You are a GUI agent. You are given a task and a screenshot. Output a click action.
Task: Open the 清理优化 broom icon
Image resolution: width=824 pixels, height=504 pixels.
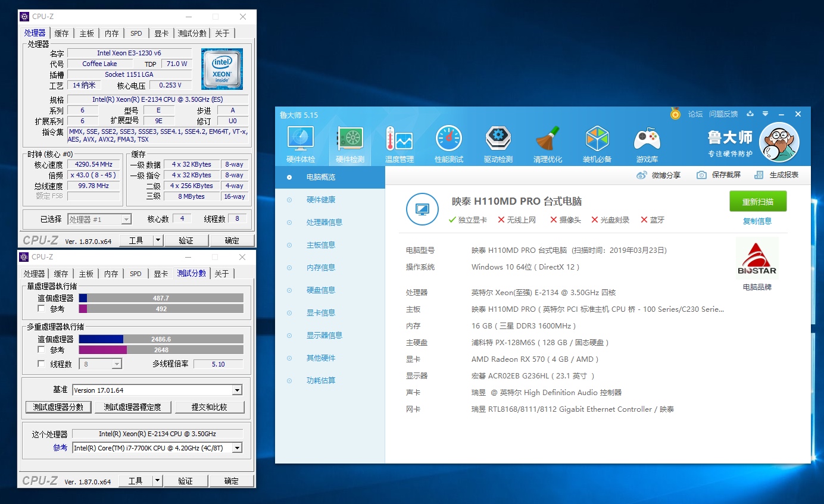click(x=548, y=139)
